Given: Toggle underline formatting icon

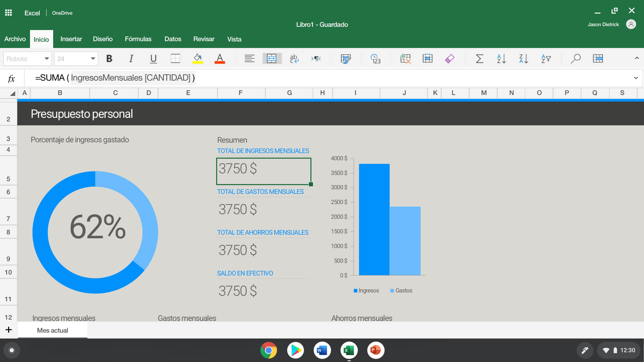Looking at the screenshot, I should click(x=153, y=58).
